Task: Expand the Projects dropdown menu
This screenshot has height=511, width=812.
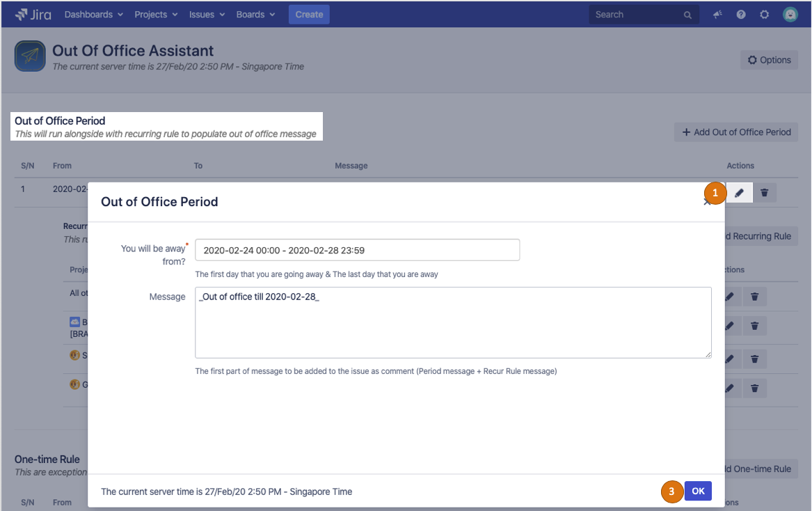Action: pyautogui.click(x=156, y=15)
